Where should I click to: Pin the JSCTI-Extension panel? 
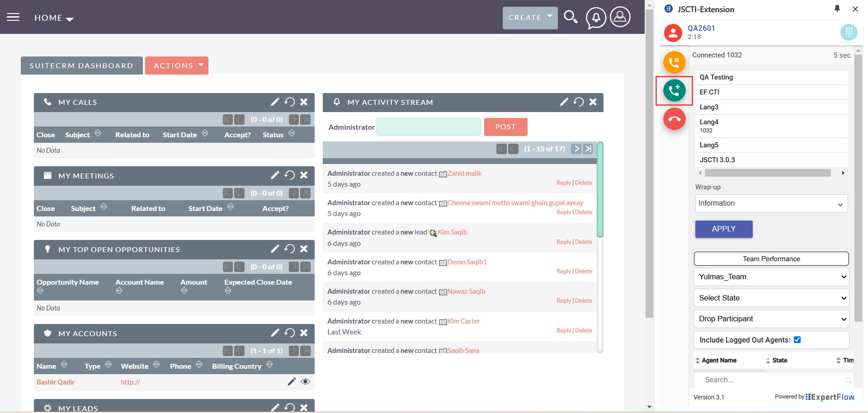point(837,9)
